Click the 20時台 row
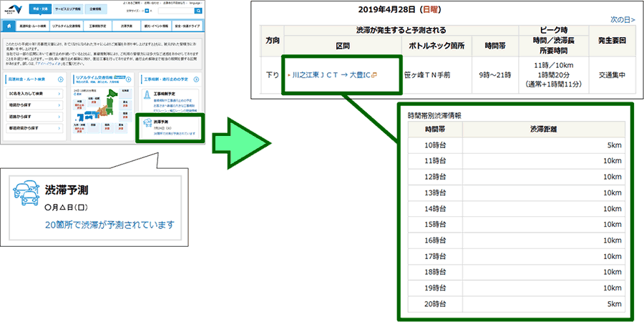The width and height of the screenshot is (644, 322). (x=517, y=304)
